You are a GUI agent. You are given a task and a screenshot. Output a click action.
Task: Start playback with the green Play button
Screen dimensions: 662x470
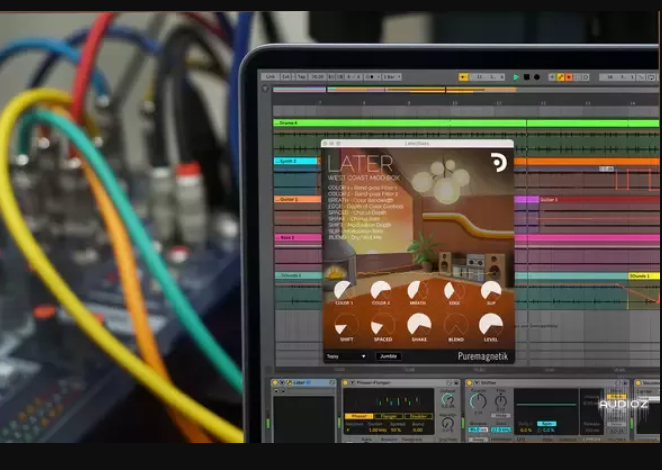tap(516, 77)
